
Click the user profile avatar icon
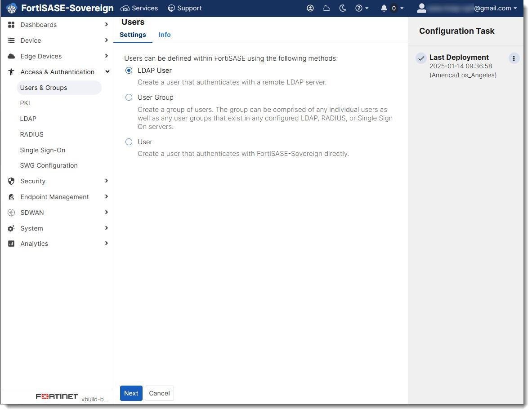point(422,8)
